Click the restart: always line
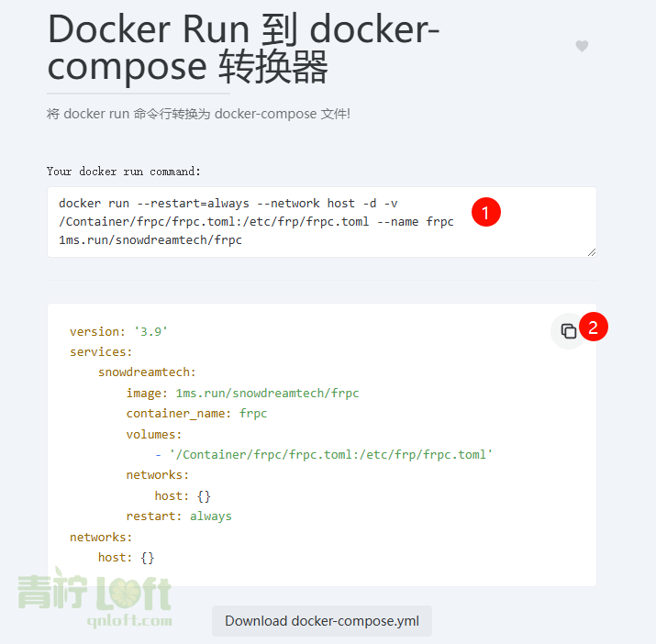The width and height of the screenshot is (656, 644). click(x=179, y=516)
